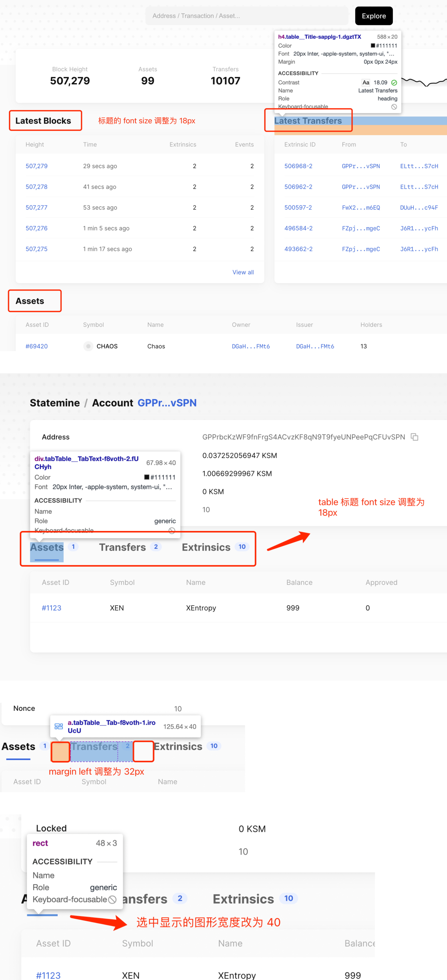Open Statemine breadcrumb link

point(55,403)
